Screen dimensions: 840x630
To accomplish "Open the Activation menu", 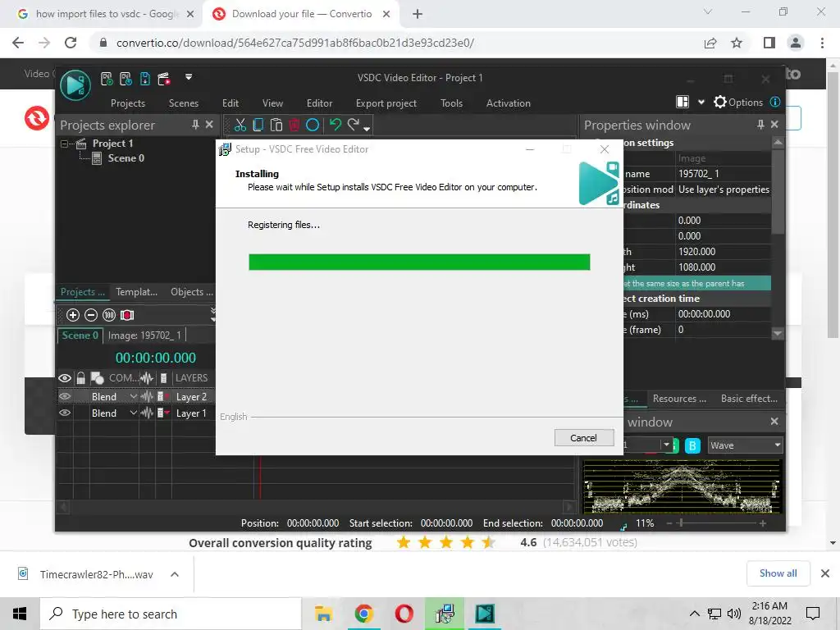I will pyautogui.click(x=509, y=103).
